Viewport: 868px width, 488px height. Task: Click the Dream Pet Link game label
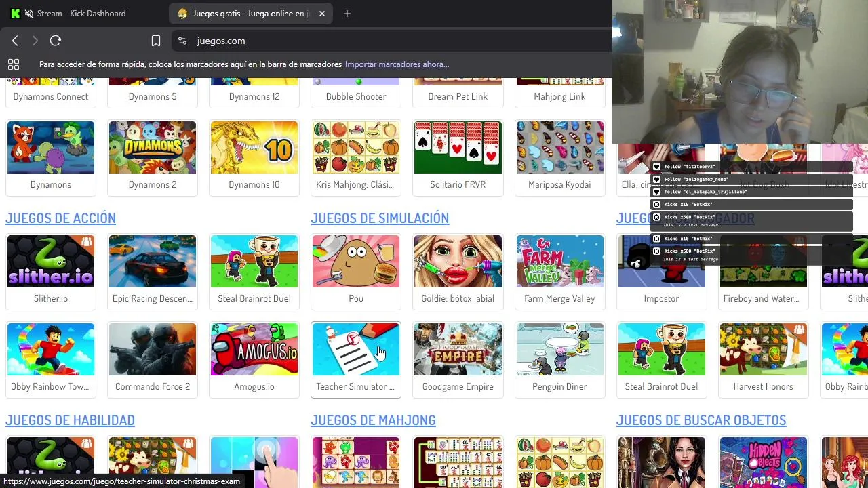(458, 96)
